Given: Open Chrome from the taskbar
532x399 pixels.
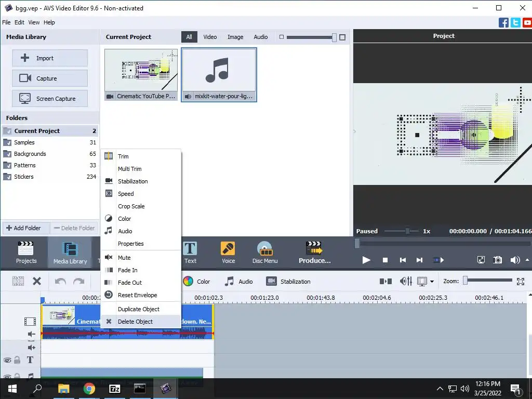Looking at the screenshot, I should pyautogui.click(x=89, y=389).
